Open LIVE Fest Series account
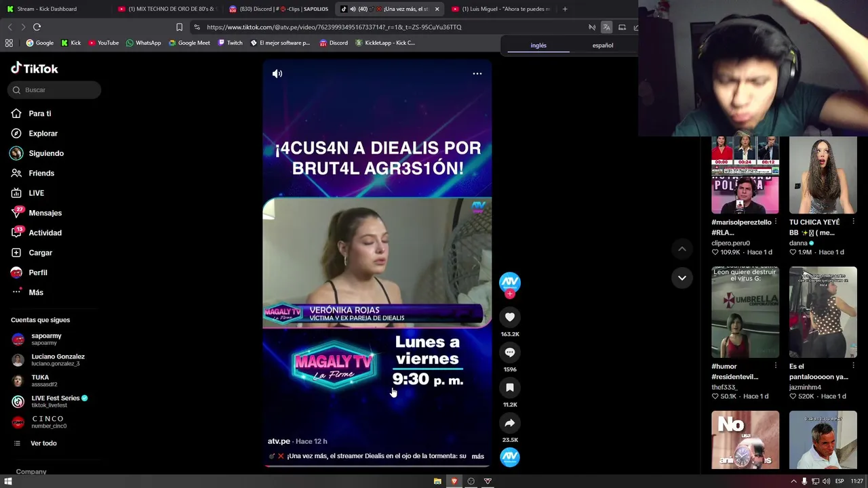This screenshot has height=488, width=868. 50,401
